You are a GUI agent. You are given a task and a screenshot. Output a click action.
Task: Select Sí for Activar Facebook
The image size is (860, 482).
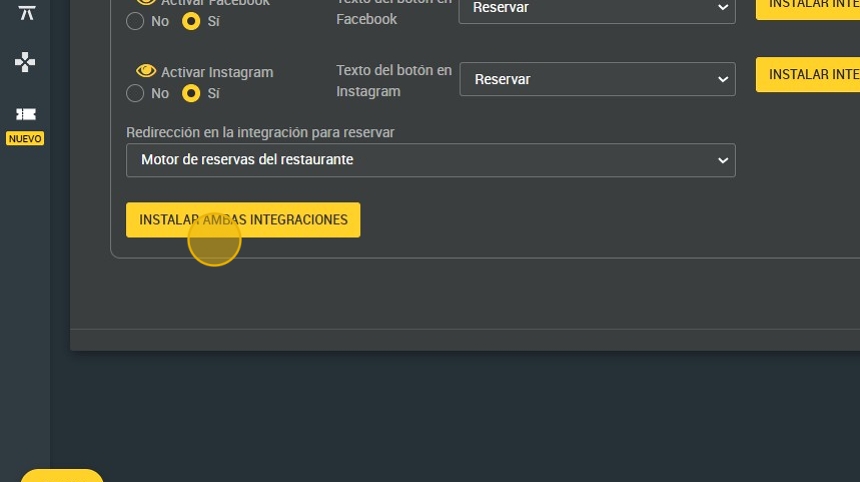click(191, 21)
